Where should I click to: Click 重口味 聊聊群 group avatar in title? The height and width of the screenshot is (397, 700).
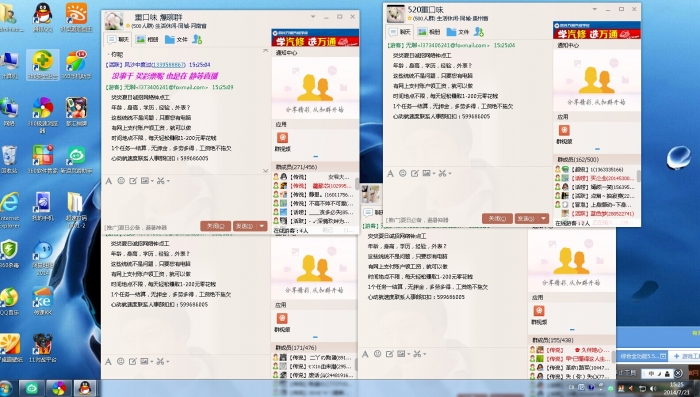coord(114,21)
